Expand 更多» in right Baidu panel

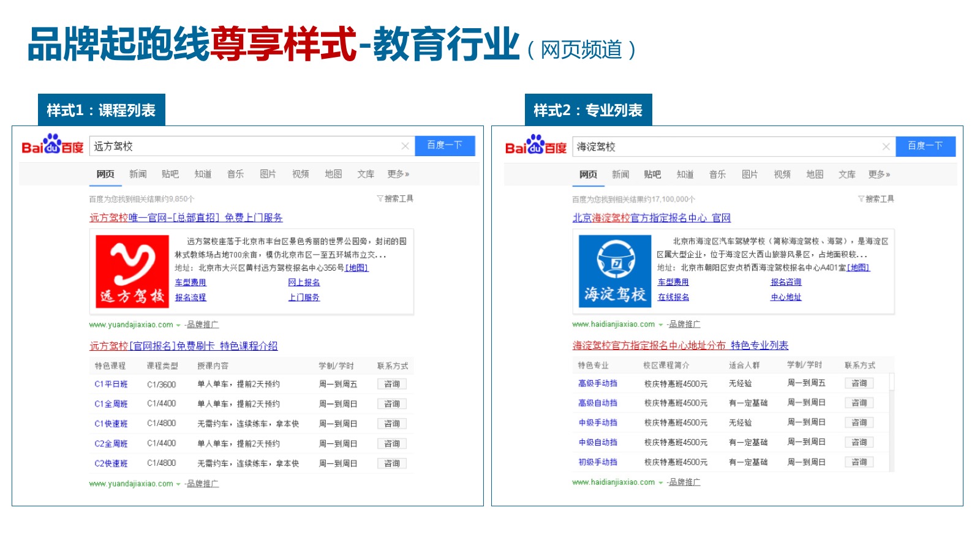[x=879, y=174]
